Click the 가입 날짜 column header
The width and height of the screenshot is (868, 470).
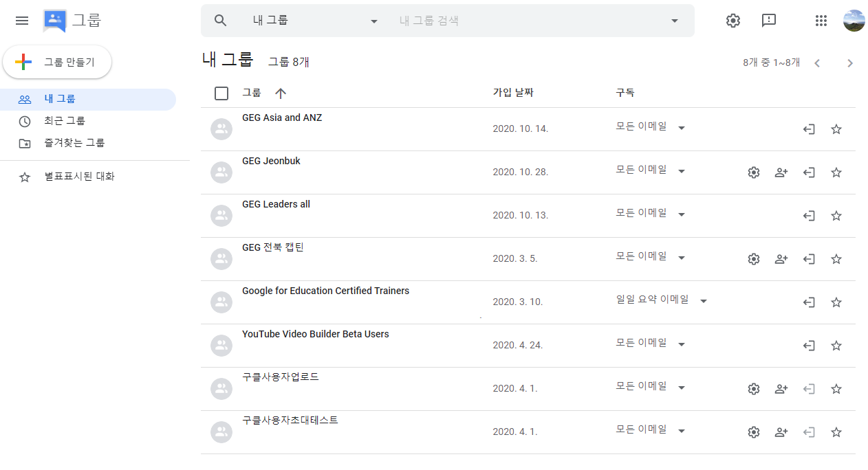point(513,93)
